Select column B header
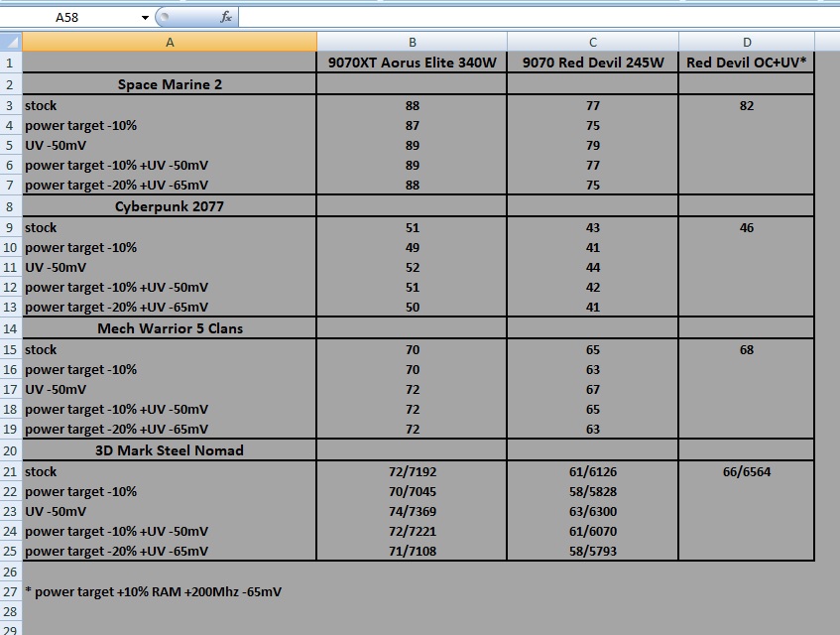 [412, 43]
